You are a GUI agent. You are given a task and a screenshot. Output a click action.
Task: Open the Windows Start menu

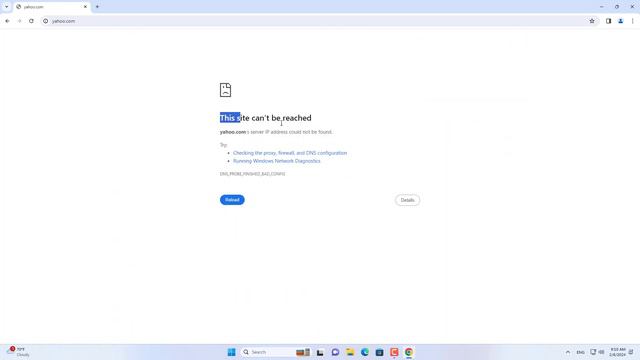[231, 352]
